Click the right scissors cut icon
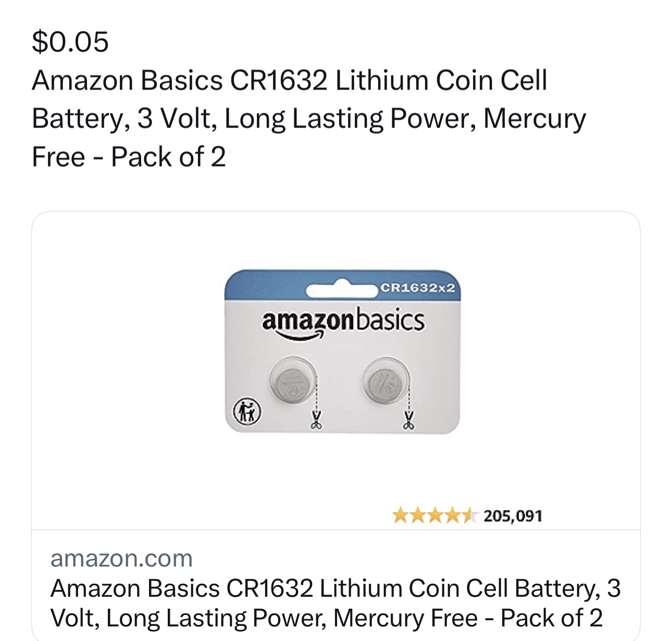 [409, 420]
